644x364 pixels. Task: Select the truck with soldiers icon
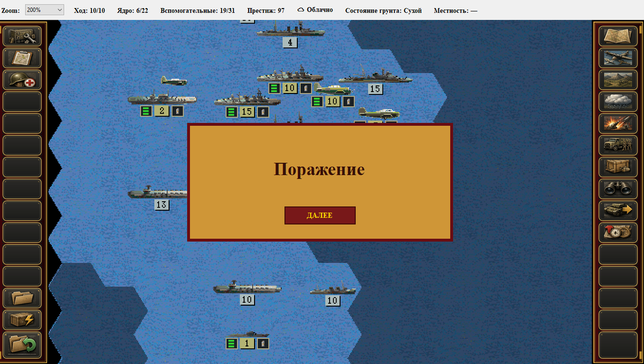618,145
